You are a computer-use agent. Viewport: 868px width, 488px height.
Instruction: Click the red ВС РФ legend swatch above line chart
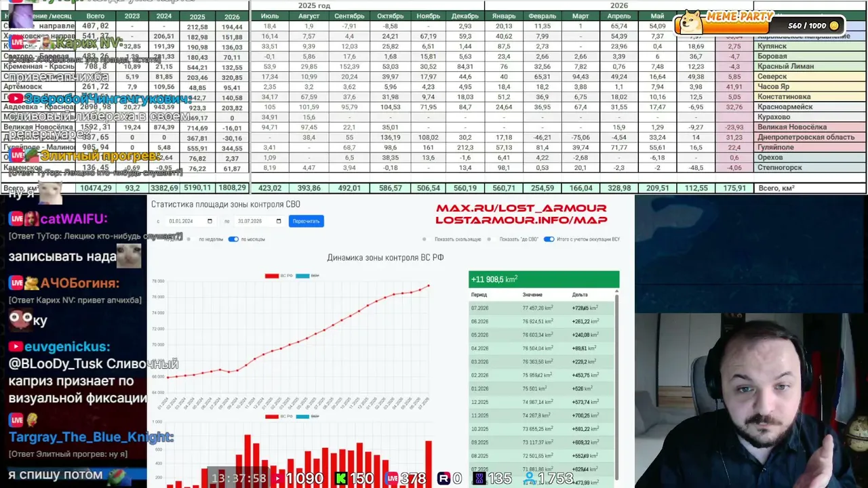[272, 276]
